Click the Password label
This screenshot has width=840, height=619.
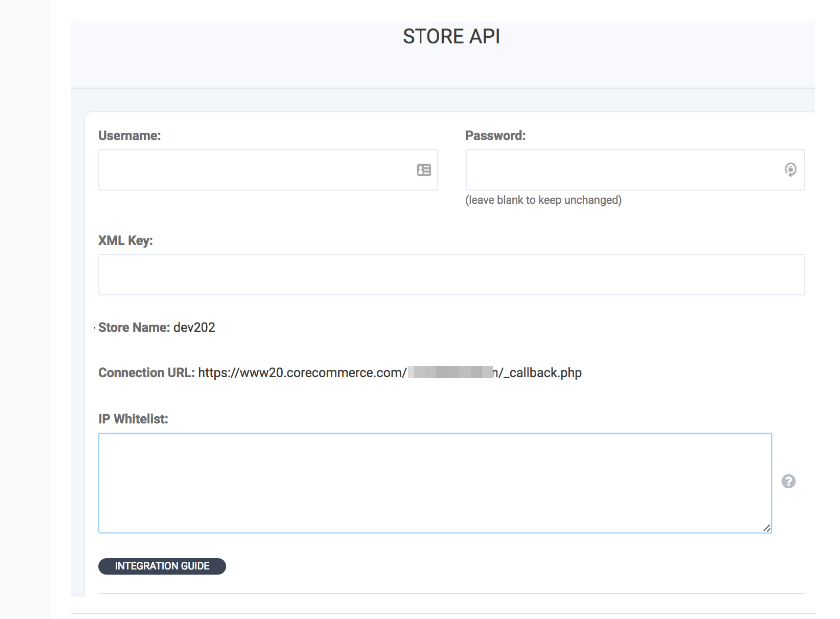point(495,136)
